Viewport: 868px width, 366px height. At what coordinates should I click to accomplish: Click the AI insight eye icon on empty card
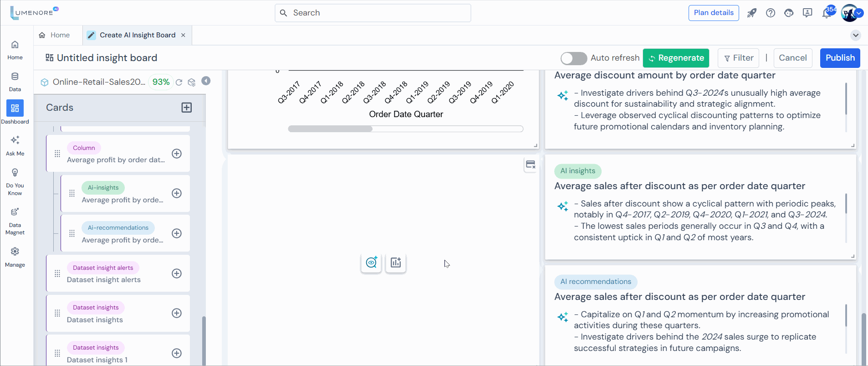point(371,263)
